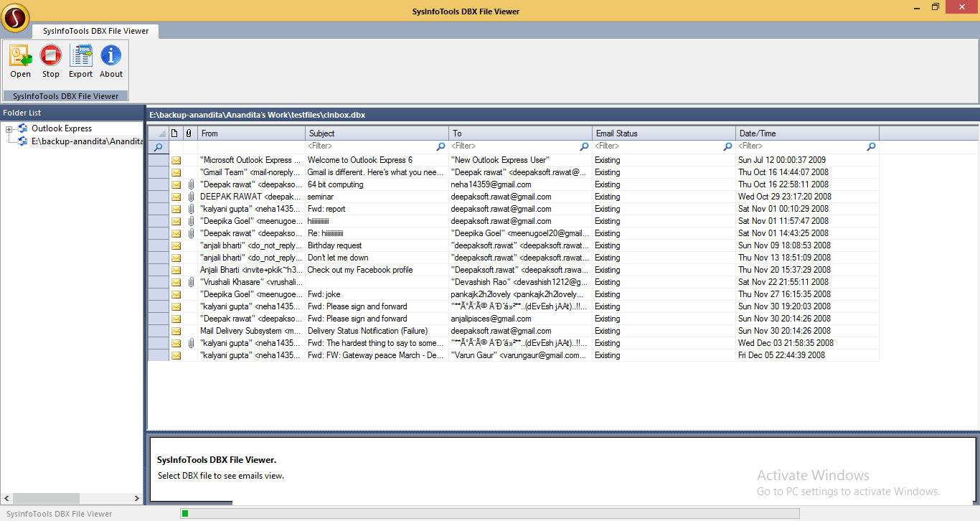Screen dimensions: 980x521
Task: Click the attachment paperclip column header
Action: click(x=189, y=133)
